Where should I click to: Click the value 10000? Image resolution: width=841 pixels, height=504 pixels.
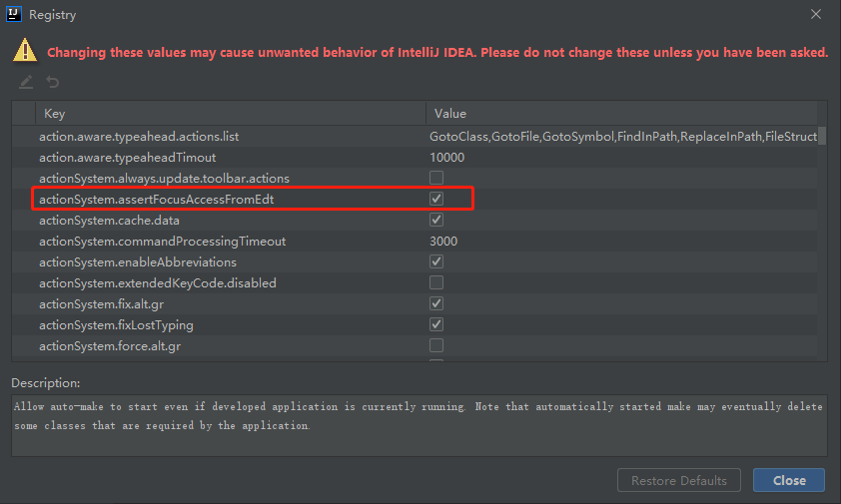pyautogui.click(x=446, y=157)
